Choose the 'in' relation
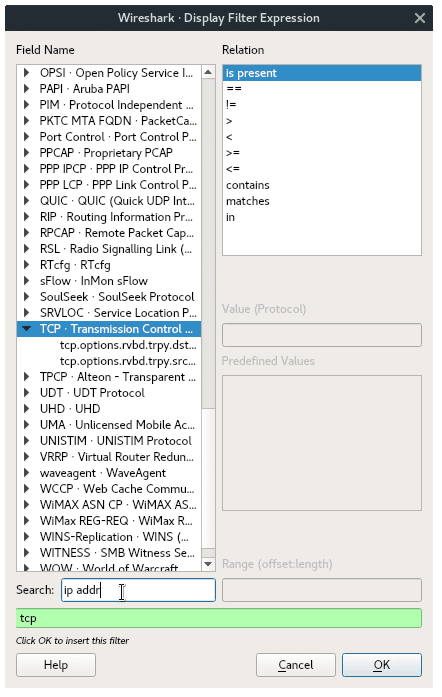Image resolution: width=442 pixels, height=697 pixels. coord(322,217)
